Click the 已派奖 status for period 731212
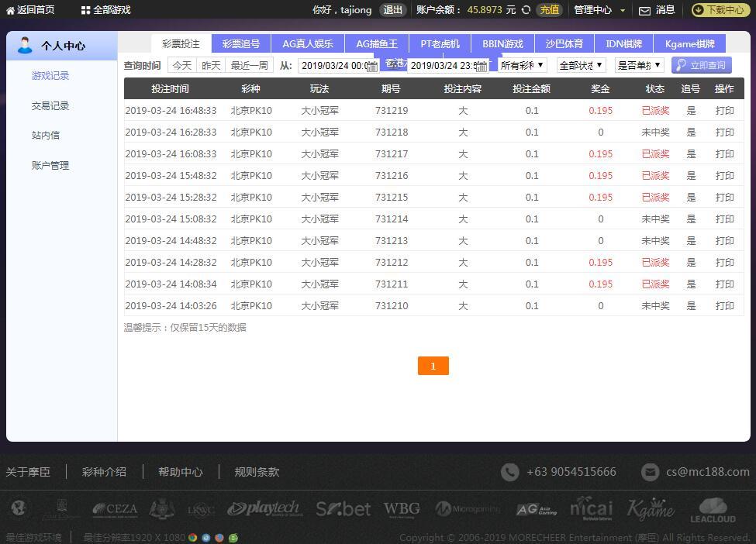 coord(655,262)
